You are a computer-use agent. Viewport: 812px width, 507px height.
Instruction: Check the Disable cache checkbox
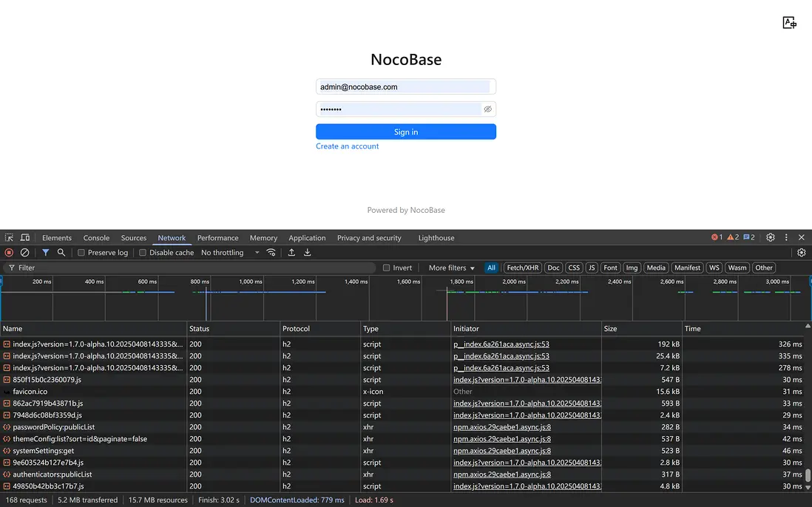coord(143,253)
